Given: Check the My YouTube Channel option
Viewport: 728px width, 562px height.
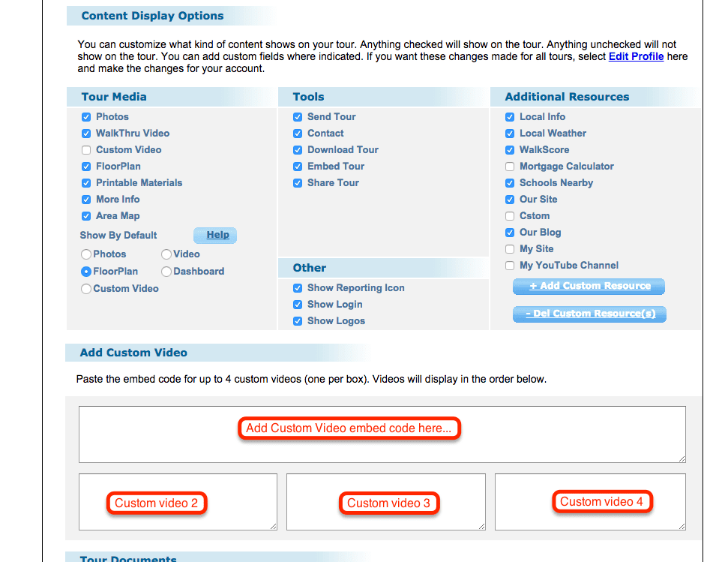Looking at the screenshot, I should click(x=510, y=266).
